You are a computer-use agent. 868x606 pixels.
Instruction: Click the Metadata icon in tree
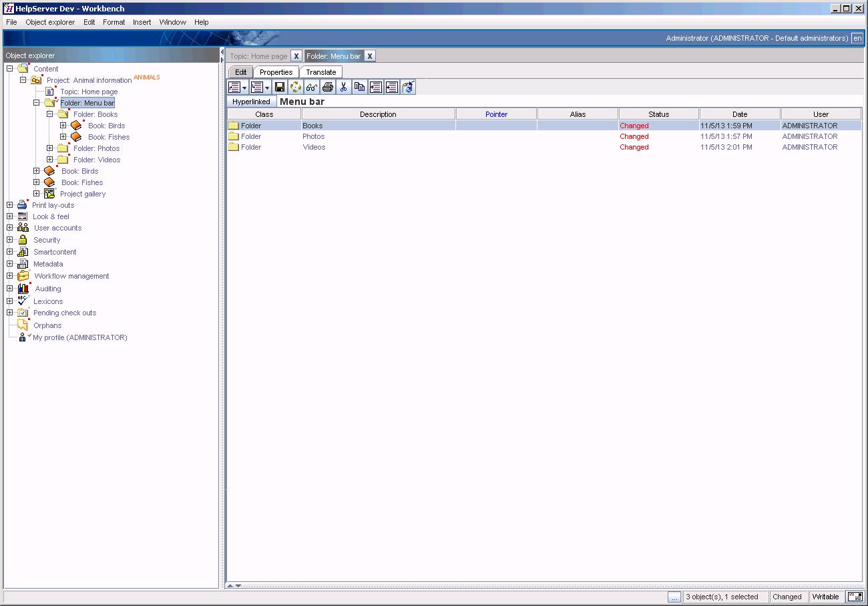[x=23, y=264]
